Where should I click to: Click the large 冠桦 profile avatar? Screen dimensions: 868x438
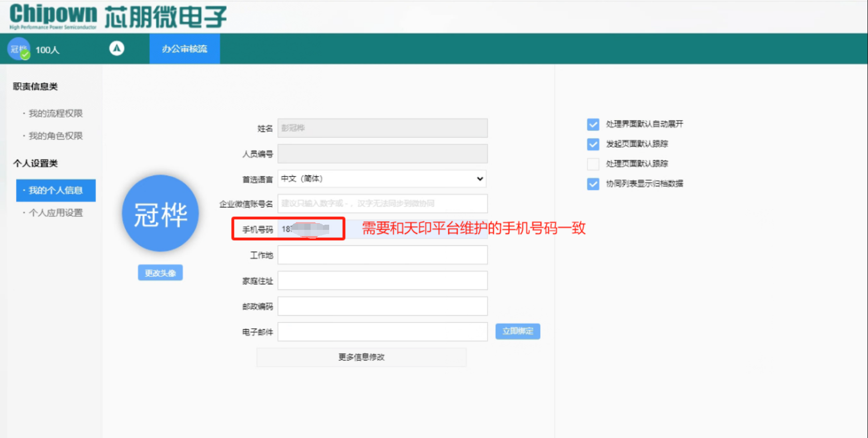click(x=160, y=214)
